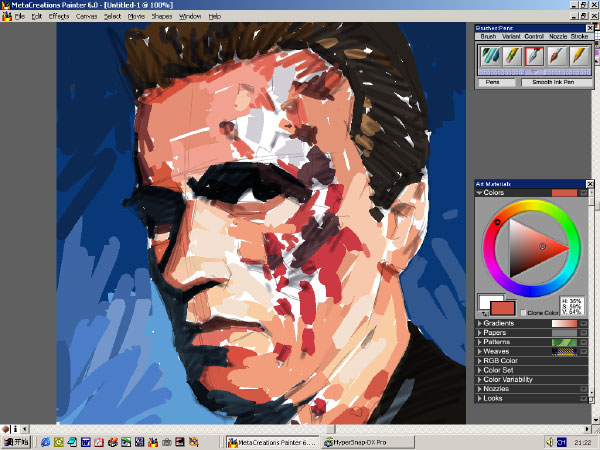
Task: Expand the Looks section
Action: 479,398
